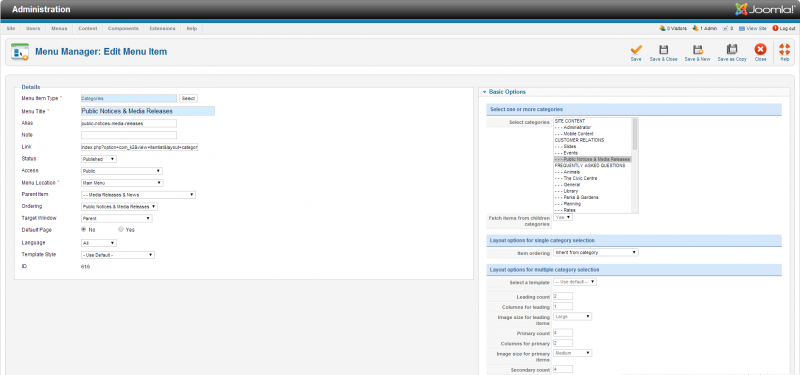Click the Select button for Menu Item Type

(188, 98)
